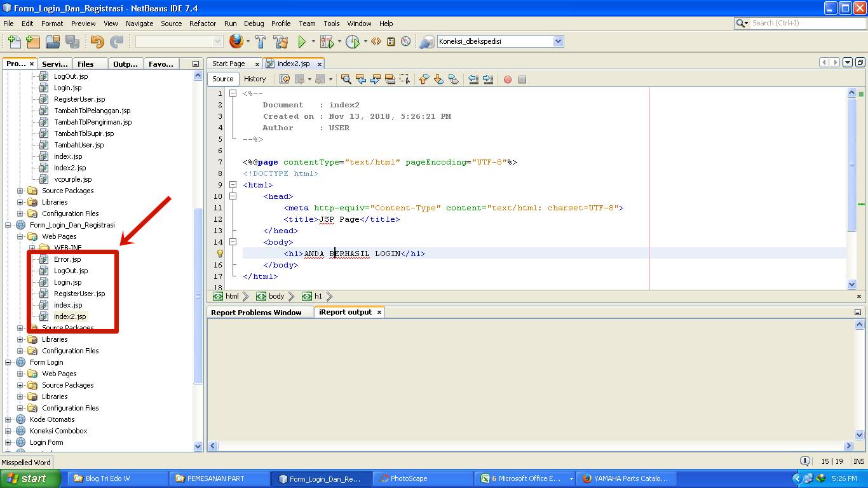The image size is (868, 488).
Task: Click the Firefox browser icon in toolbar
Action: point(236,42)
